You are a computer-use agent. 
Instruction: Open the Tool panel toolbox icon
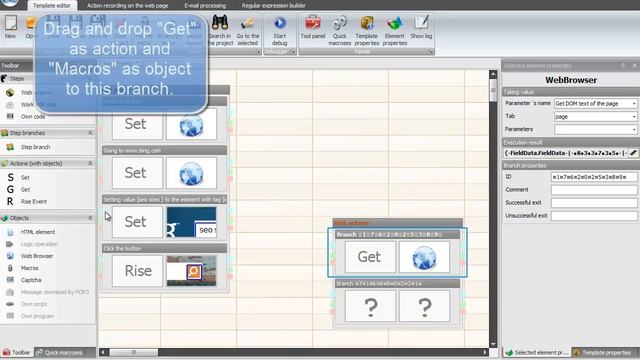[x=313, y=23]
